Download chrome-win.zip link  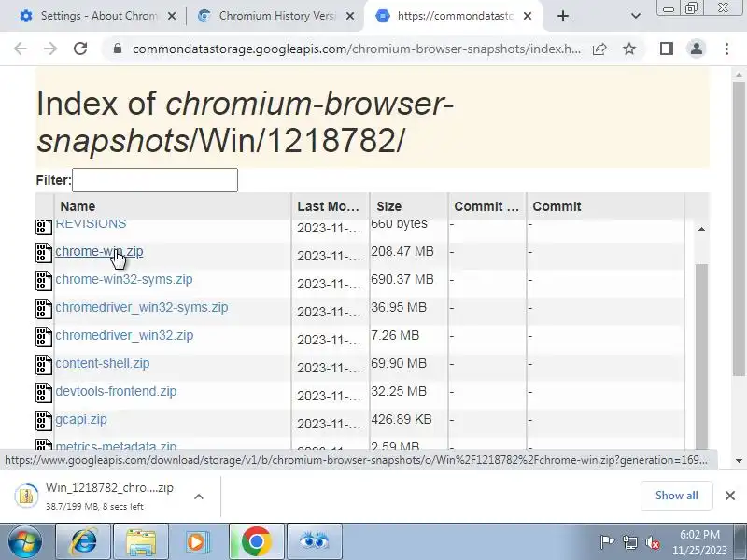click(99, 251)
